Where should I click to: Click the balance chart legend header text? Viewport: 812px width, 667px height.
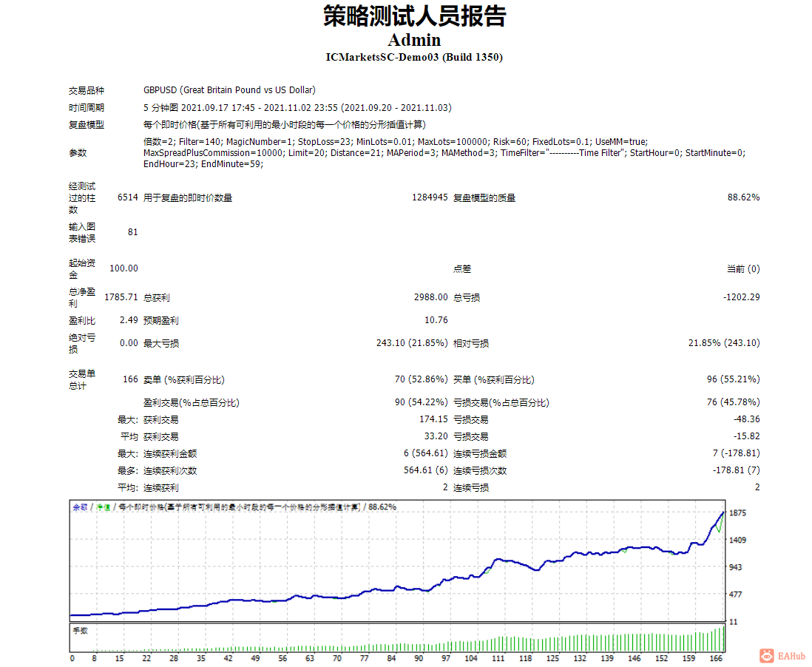point(234,507)
